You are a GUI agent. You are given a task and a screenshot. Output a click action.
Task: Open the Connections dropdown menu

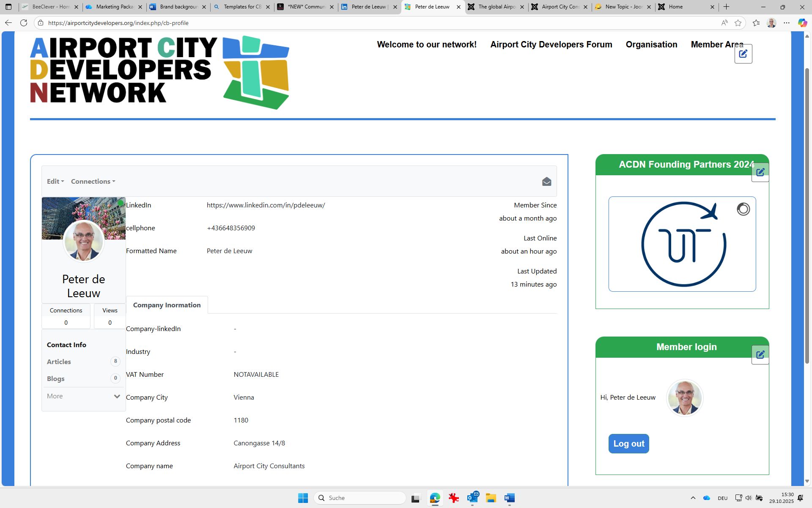tap(93, 181)
